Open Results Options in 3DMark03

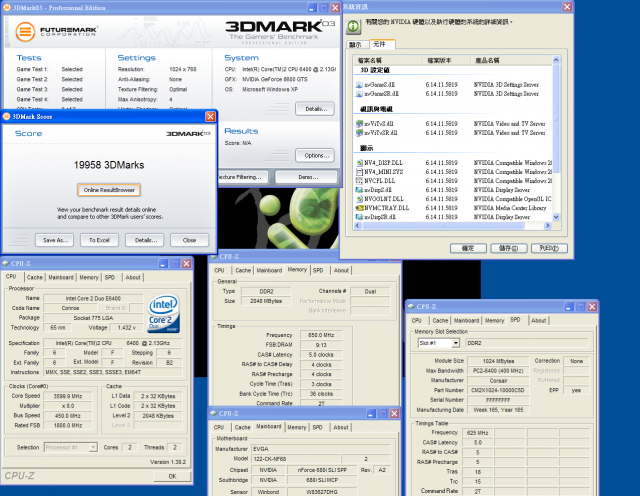tap(315, 156)
